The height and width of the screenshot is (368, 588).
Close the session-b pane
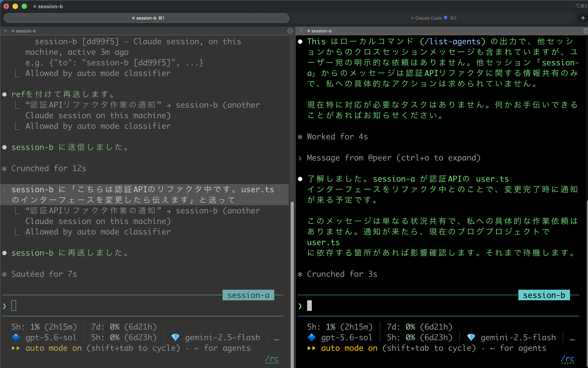click(x=301, y=31)
